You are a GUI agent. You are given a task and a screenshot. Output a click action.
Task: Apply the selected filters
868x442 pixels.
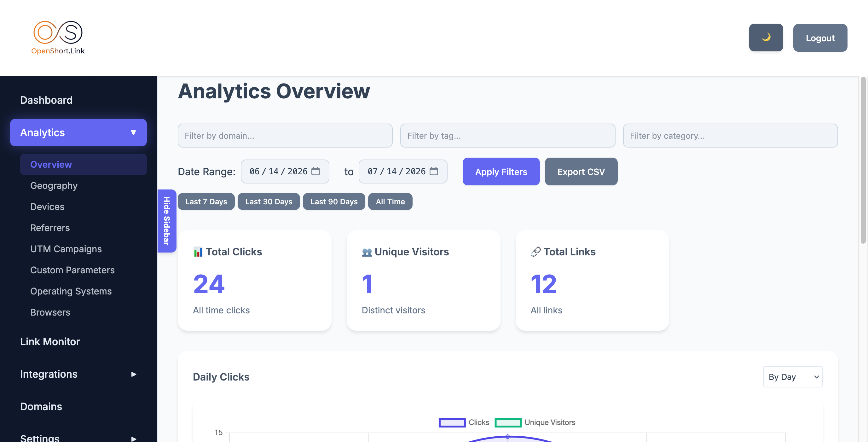tap(501, 172)
